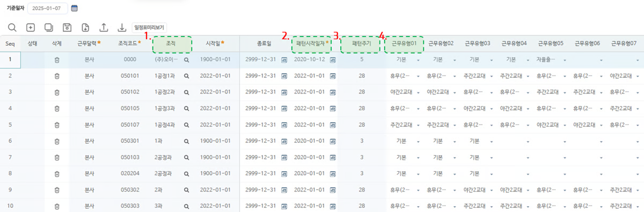
Task: Click the add-row plus icon in the toolbar
Action: pyautogui.click(x=31, y=27)
